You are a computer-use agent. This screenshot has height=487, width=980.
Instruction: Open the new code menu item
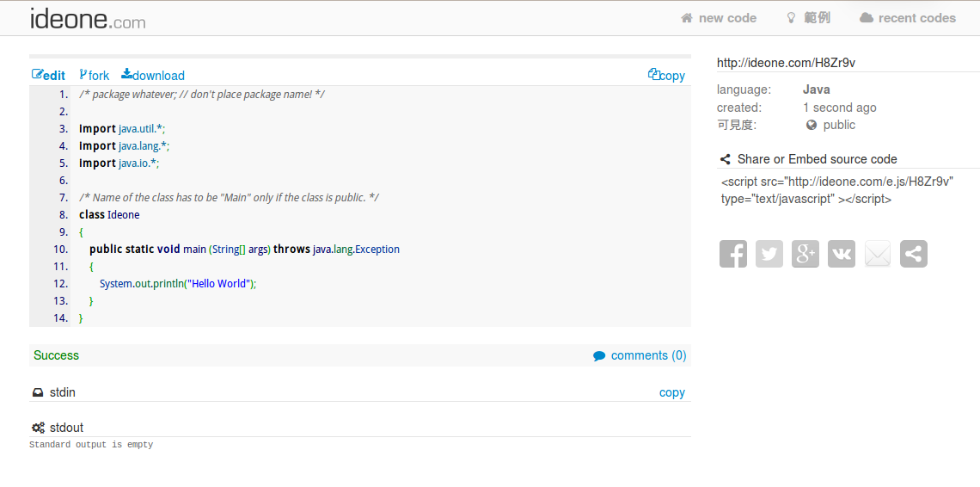tap(719, 18)
